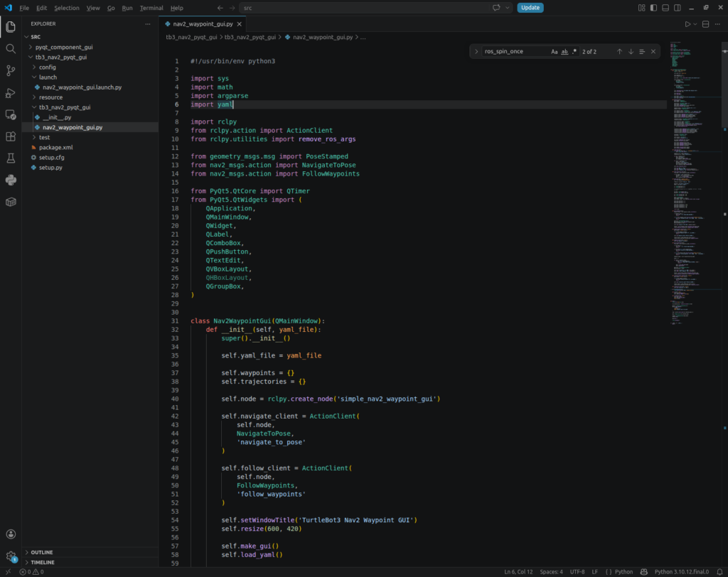Open the run button dropdown arrow
The height and width of the screenshot is (577, 728).
point(695,24)
